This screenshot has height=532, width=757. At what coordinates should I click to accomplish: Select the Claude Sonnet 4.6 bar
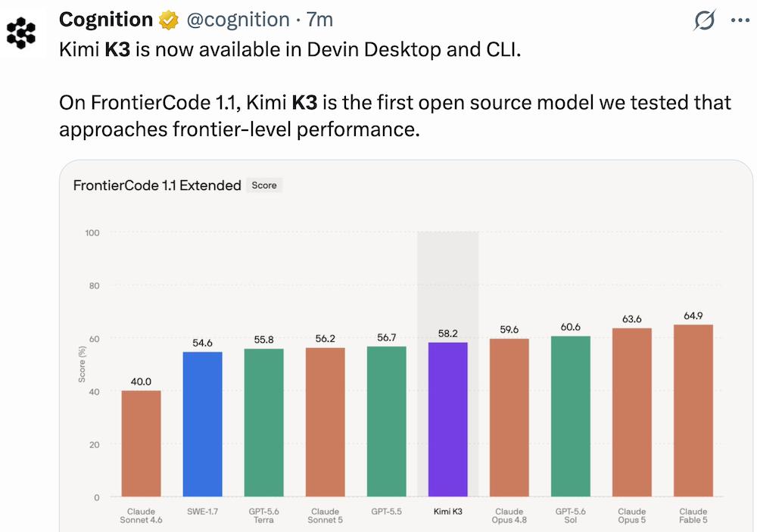tap(141, 443)
